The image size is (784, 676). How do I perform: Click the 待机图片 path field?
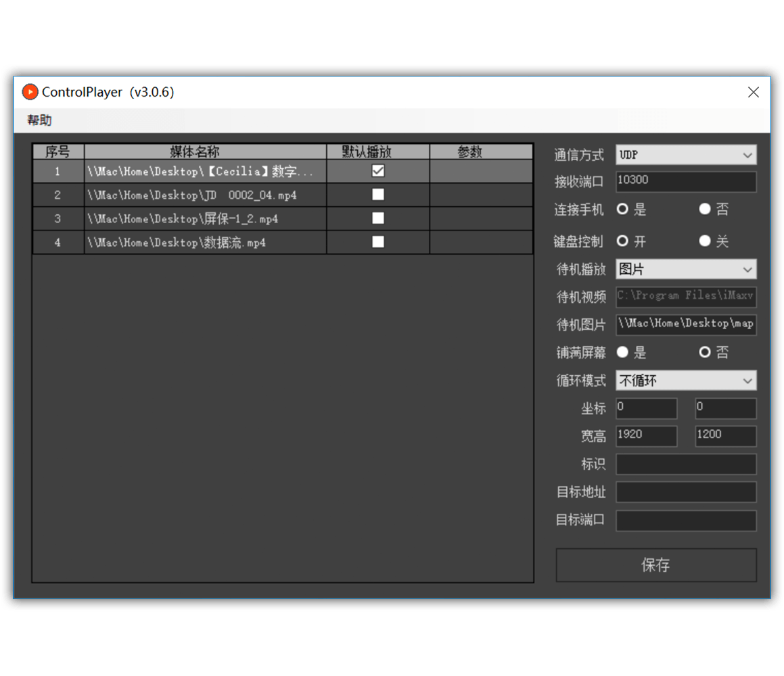coord(685,324)
